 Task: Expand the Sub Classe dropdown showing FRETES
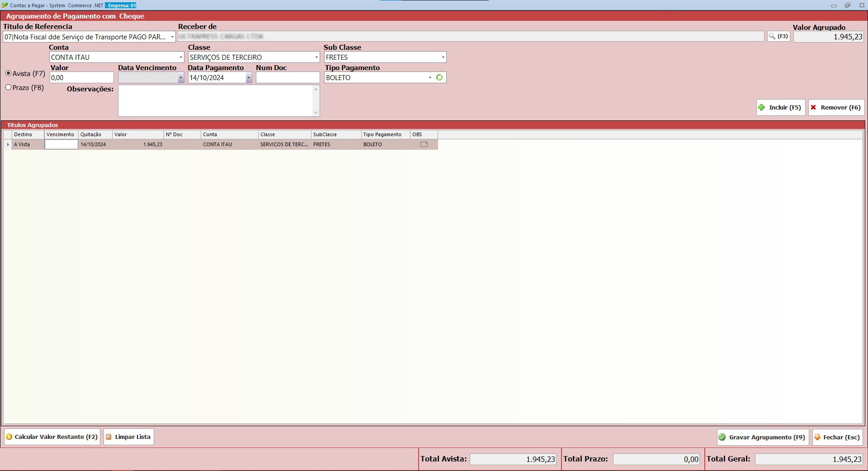click(x=443, y=57)
